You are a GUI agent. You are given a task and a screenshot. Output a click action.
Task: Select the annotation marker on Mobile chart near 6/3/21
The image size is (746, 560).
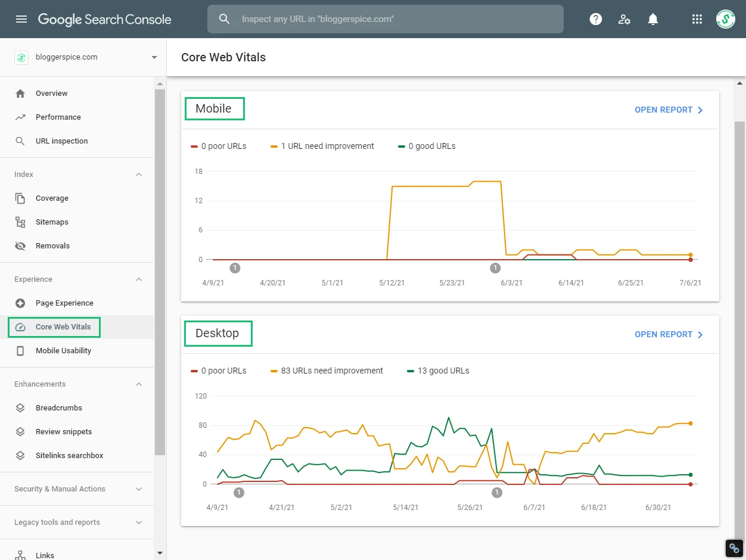point(495,268)
